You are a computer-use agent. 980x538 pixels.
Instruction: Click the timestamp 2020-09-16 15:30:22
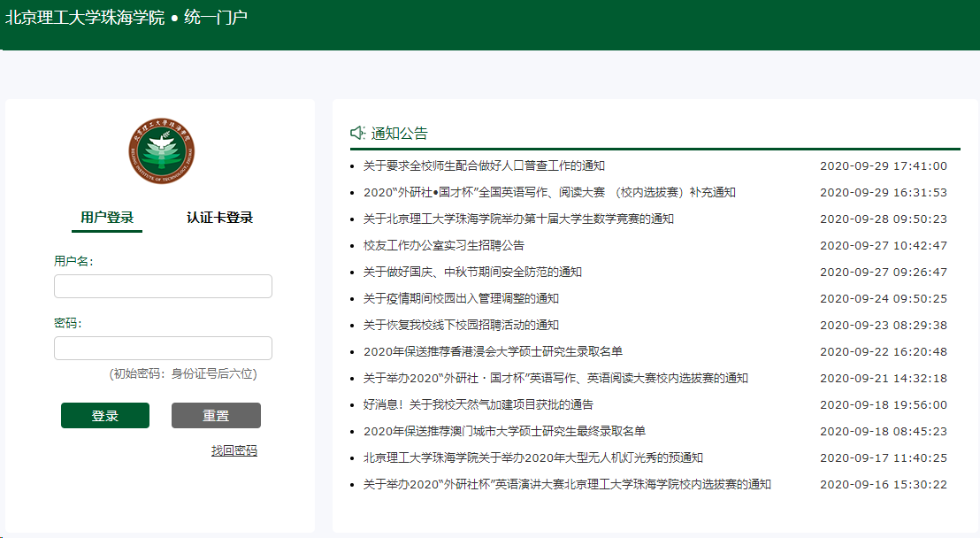pyautogui.click(x=884, y=485)
